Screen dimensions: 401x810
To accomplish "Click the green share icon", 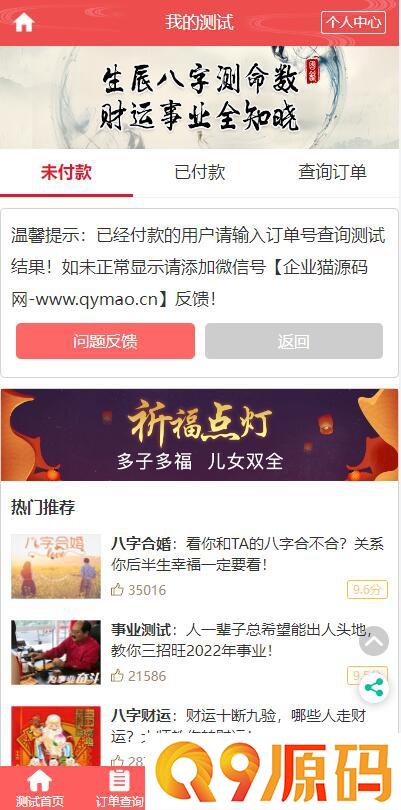I will click(x=374, y=688).
